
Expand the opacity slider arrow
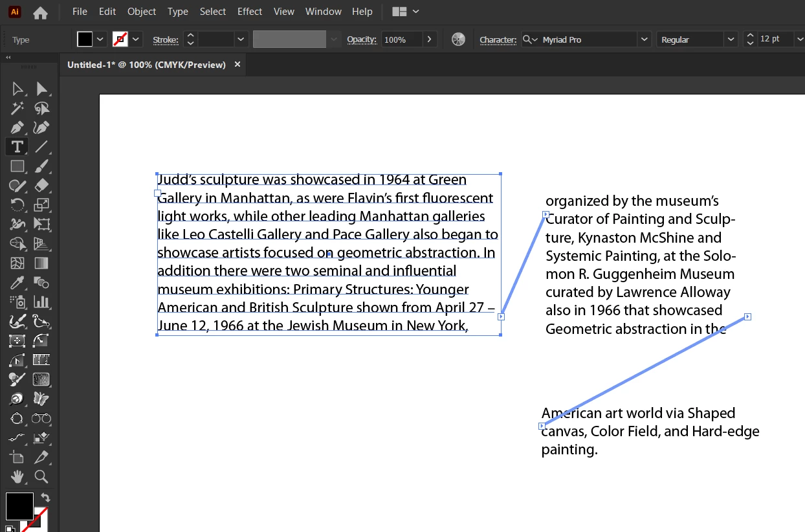coord(430,39)
